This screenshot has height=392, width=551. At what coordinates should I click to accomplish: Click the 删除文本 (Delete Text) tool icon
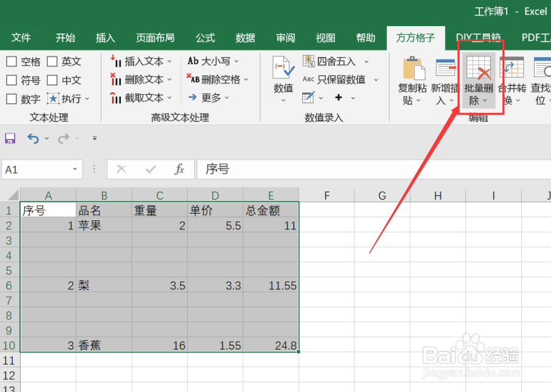(117, 79)
